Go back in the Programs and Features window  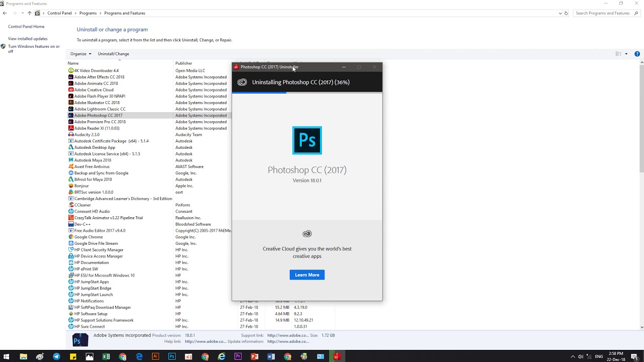[x=5, y=13]
